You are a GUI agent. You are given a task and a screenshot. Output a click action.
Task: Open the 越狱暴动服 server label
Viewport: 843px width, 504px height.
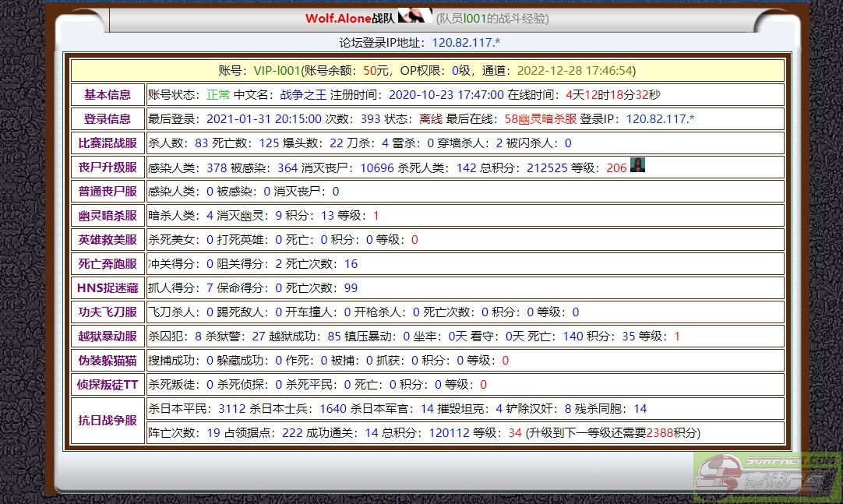[108, 337]
